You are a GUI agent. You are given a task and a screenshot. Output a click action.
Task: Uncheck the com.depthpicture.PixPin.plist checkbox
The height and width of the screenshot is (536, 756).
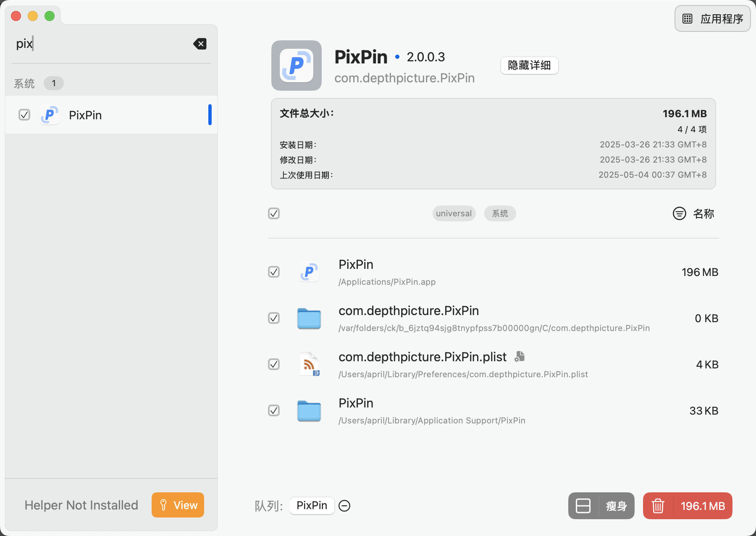pyautogui.click(x=274, y=364)
